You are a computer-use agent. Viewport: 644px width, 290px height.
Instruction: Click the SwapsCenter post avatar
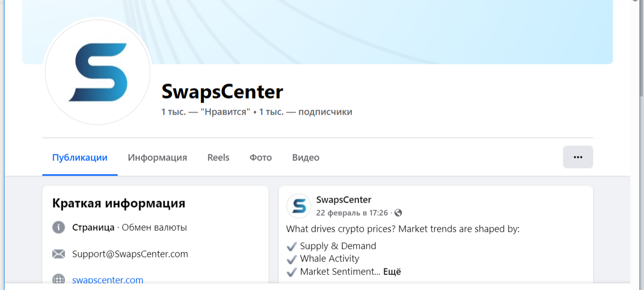299,206
